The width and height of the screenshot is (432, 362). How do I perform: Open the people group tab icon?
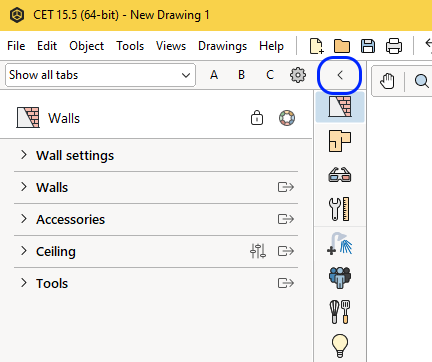340,278
